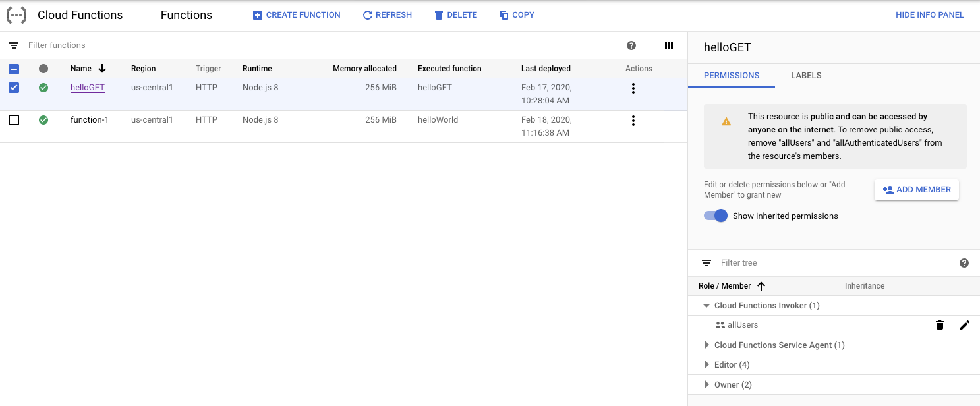Click Hide Info Panel
Image resolution: width=980 pixels, height=406 pixels.
coord(930,15)
